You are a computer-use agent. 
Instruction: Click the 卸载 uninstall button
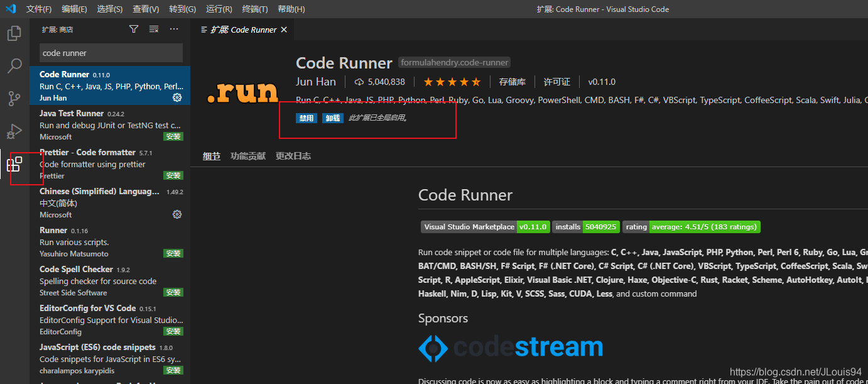coord(333,118)
